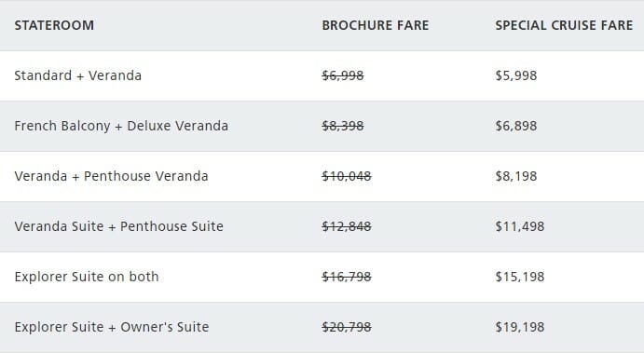Click the STATEROOM column header
The height and width of the screenshot is (353, 644).
pyautogui.click(x=54, y=25)
